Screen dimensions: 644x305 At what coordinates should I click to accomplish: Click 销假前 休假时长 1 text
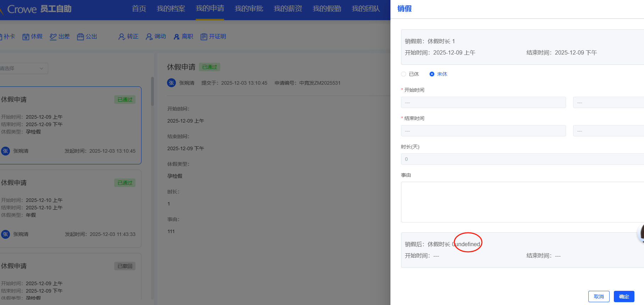430,41
